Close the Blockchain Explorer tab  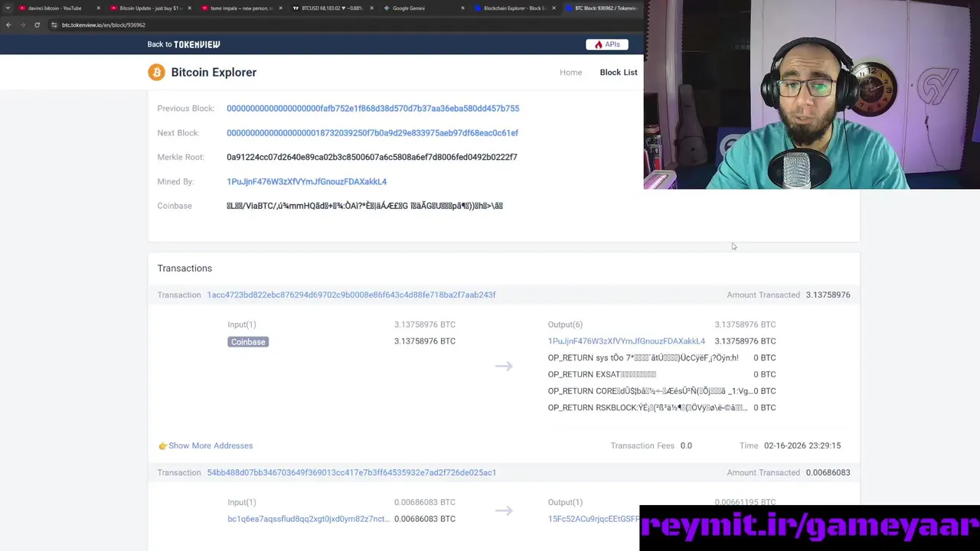tap(554, 8)
